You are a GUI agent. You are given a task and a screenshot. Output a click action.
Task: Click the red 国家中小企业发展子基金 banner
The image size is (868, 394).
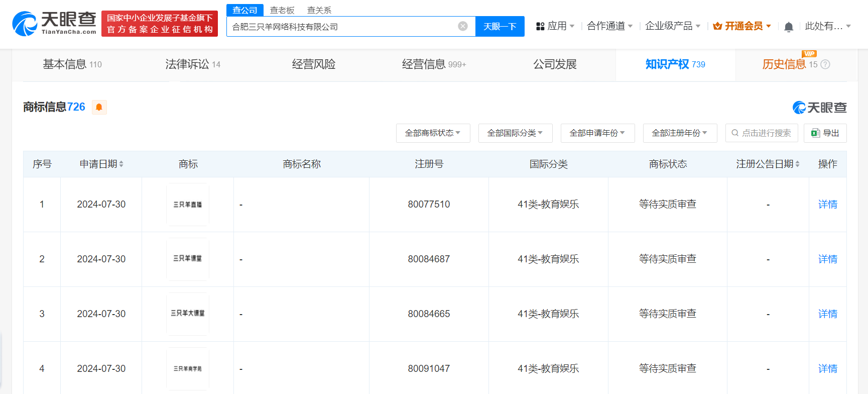[160, 24]
